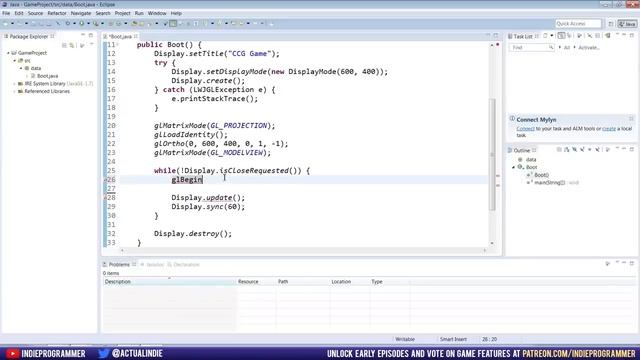
Task: Collapse the Boot class in Outline
Action: point(513,167)
